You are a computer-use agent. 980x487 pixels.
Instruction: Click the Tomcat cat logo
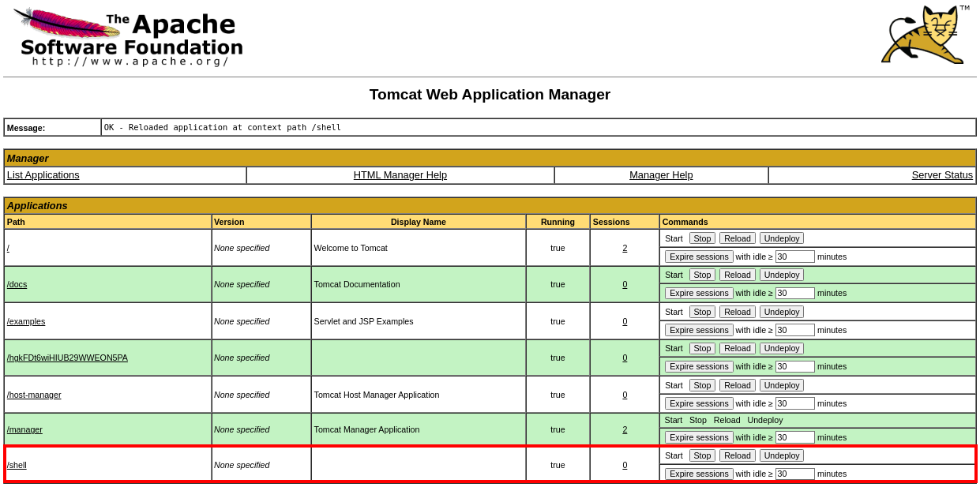point(925,35)
